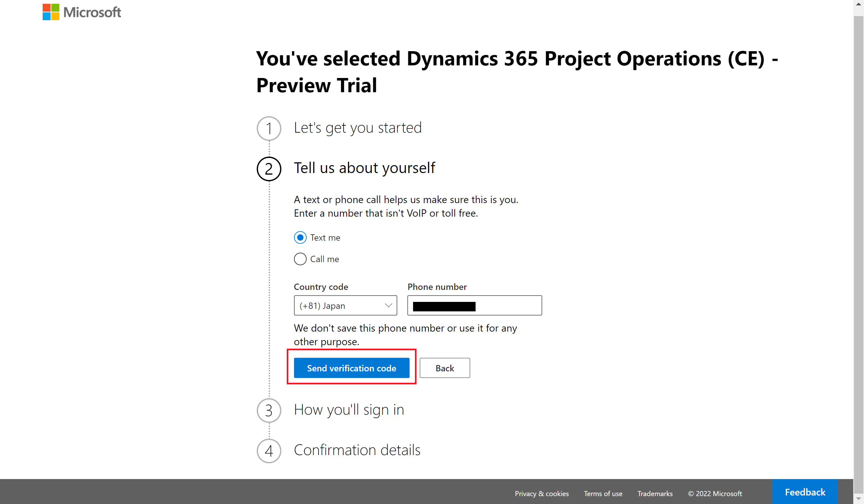Open Privacy & cookies link
Image resolution: width=864 pixels, height=504 pixels.
coord(542,493)
